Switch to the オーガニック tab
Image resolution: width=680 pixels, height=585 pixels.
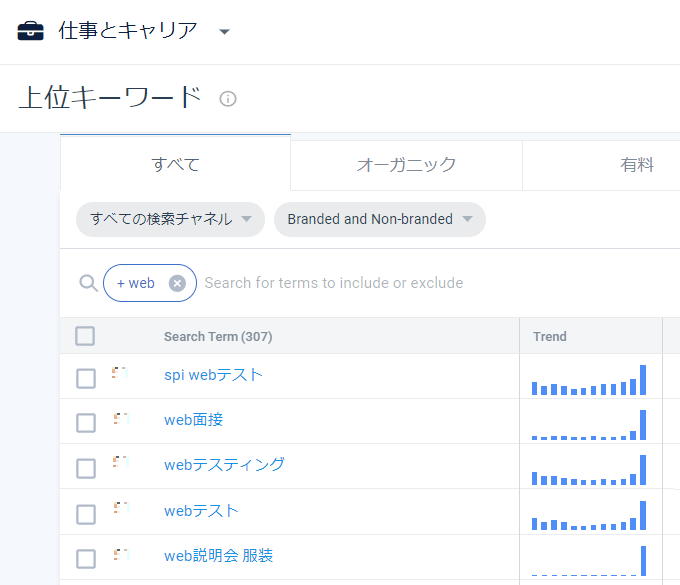(406, 165)
